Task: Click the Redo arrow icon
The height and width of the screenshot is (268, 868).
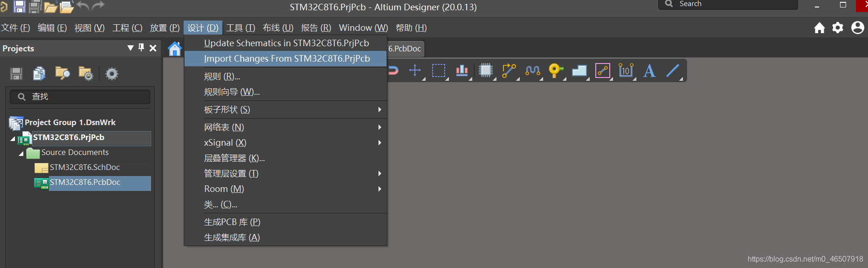Action: [98, 6]
